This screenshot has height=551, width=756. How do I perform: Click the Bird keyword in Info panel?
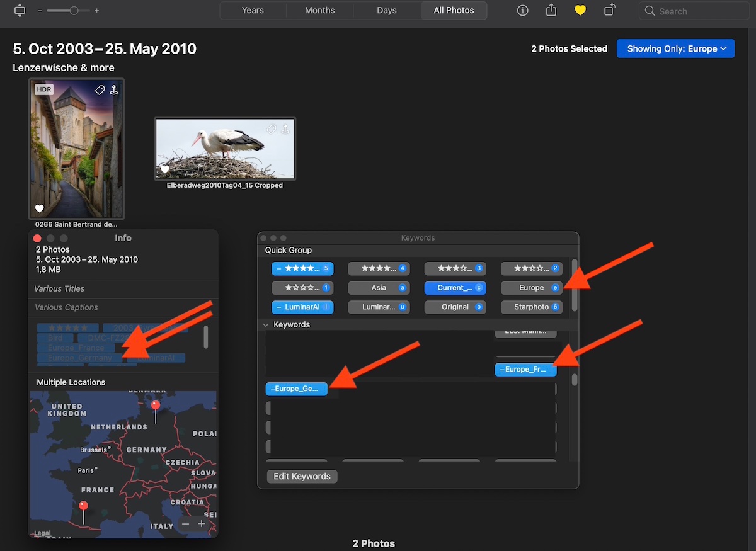pos(55,338)
